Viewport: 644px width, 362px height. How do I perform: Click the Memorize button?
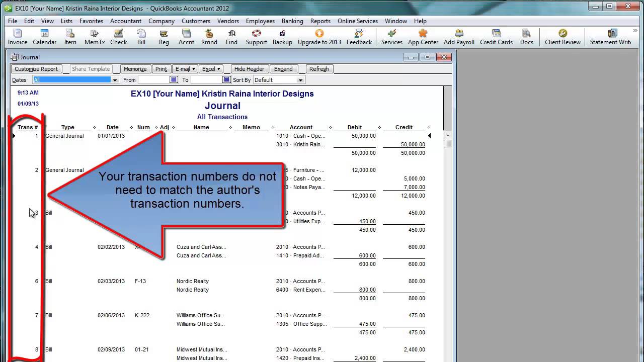click(135, 69)
